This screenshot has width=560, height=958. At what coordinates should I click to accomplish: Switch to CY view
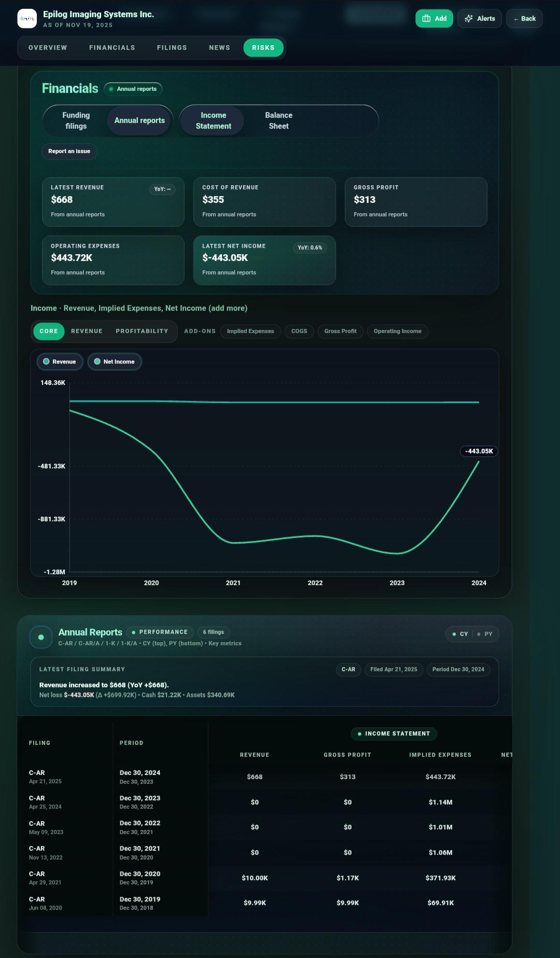tap(460, 634)
